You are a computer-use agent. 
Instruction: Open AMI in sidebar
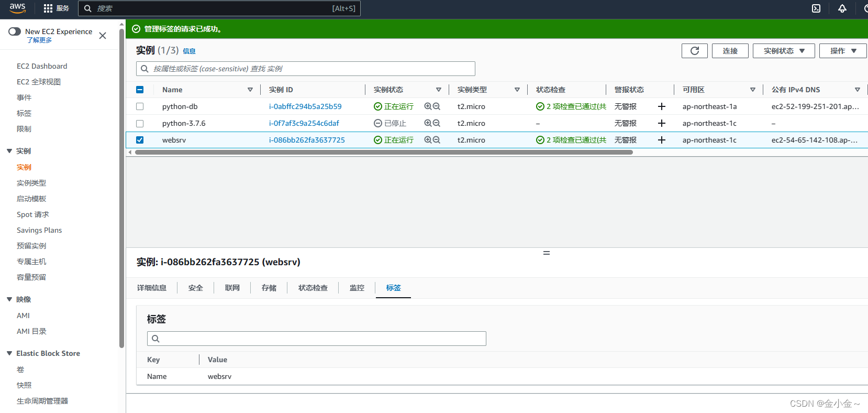pos(23,316)
